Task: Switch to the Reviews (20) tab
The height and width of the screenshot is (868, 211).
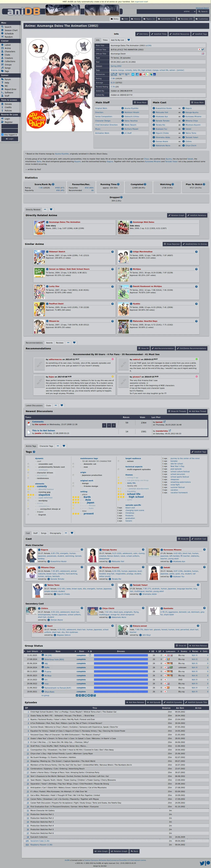Action: click(185, 19)
